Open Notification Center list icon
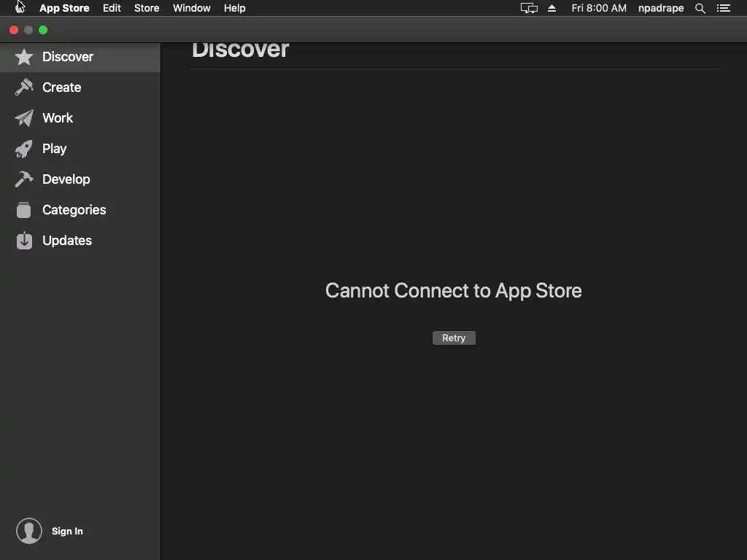Viewport: 747px width, 560px height. click(723, 8)
